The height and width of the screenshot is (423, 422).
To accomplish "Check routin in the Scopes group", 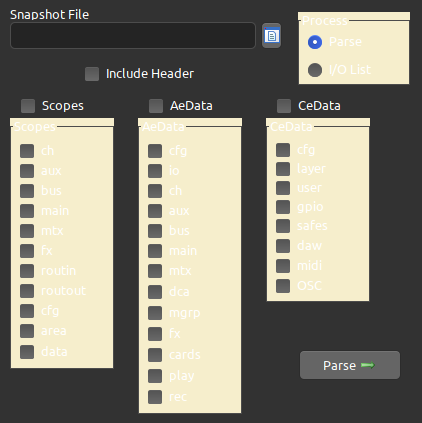I will 27,271.
